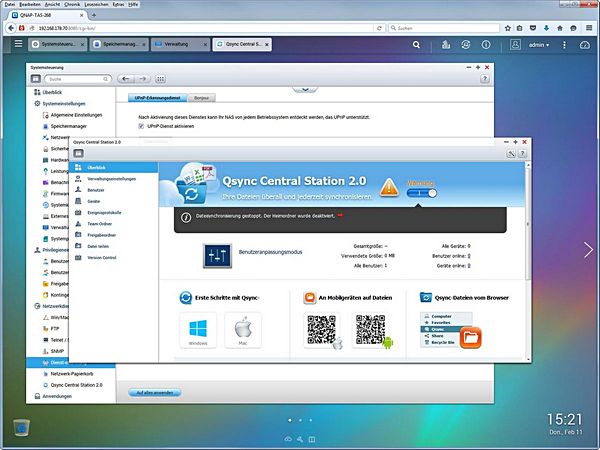
Task: Open the Firefox hamburger menu
Action: (x=589, y=28)
